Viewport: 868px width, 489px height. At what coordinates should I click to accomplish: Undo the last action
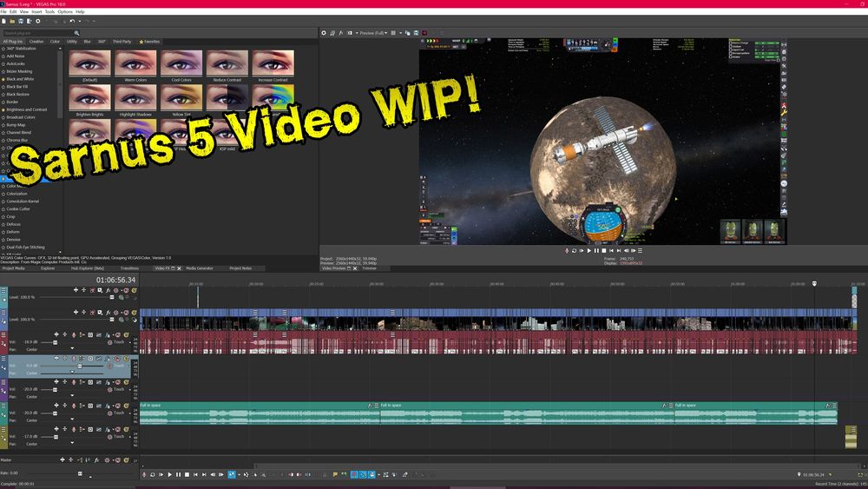tap(71, 21)
